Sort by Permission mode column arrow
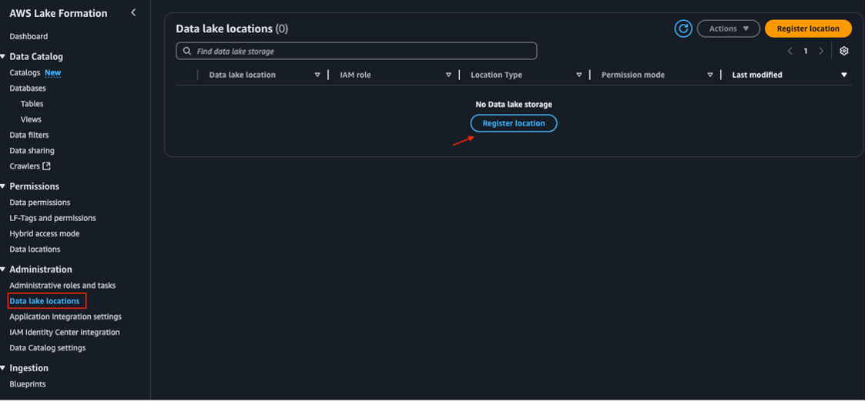Viewport: 868px width, 402px height. point(710,75)
